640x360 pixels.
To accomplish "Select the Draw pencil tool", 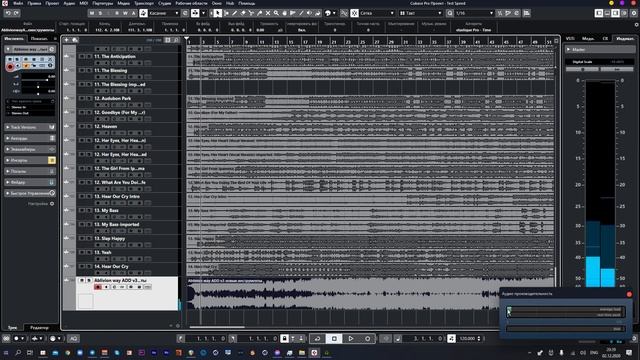I will [235, 13].
